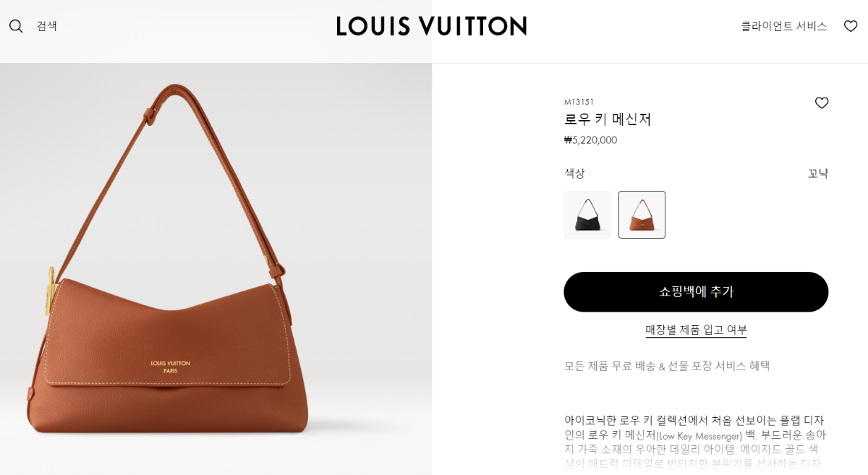Click the 색상 label

tap(574, 174)
